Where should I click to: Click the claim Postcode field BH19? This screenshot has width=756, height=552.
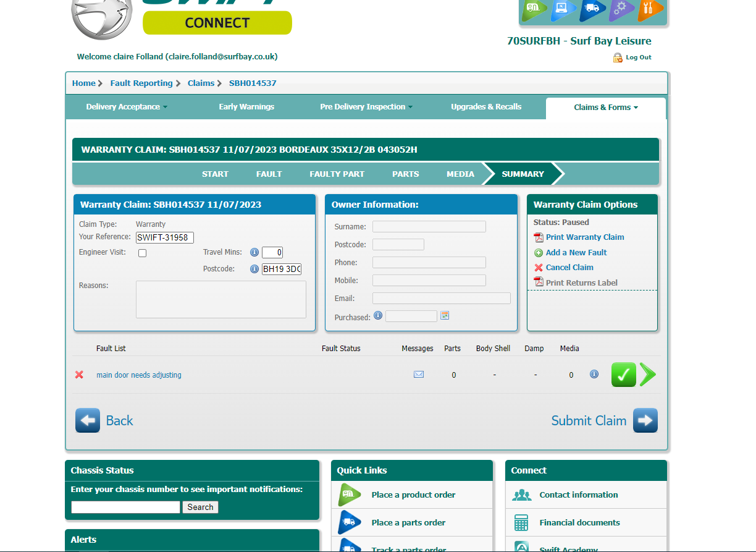click(282, 269)
